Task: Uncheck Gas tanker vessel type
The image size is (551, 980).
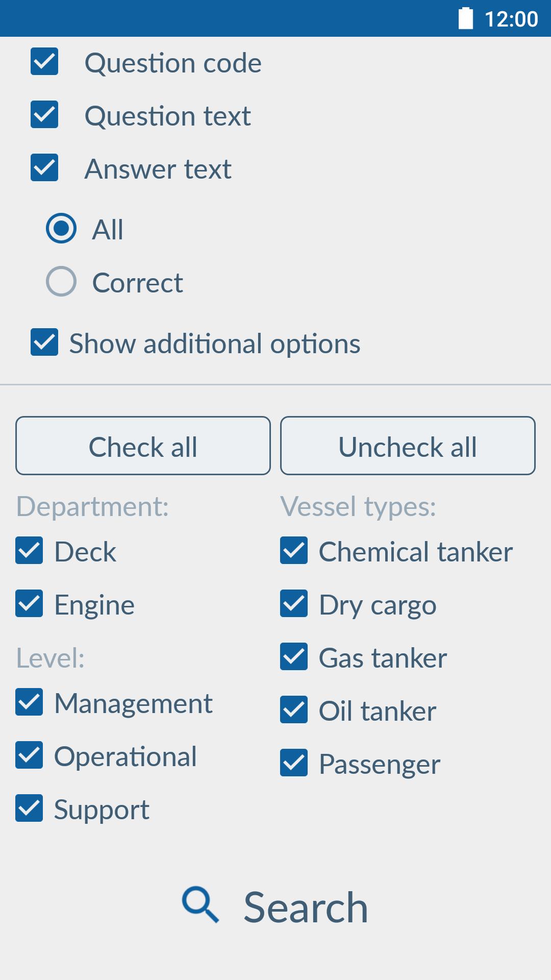Action: click(x=294, y=657)
